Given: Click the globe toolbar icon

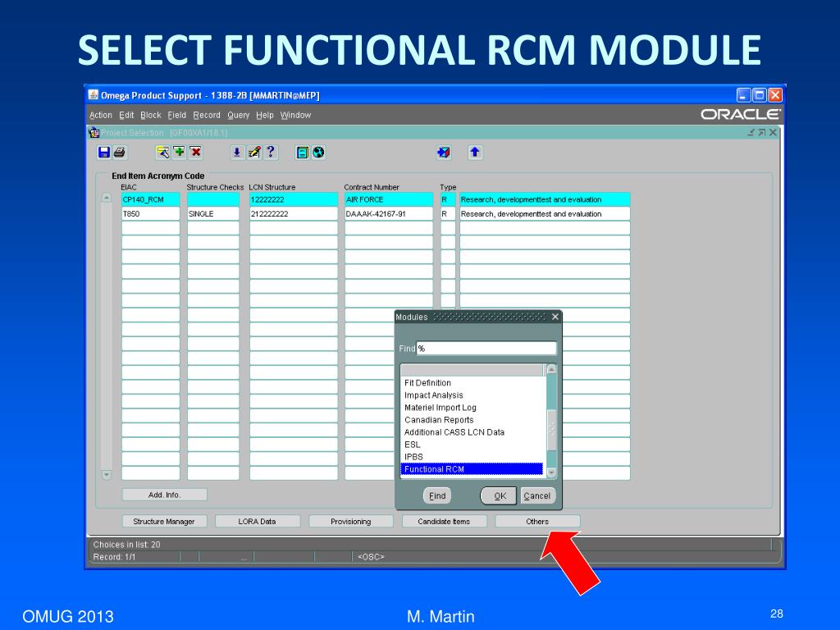Looking at the screenshot, I should [x=318, y=153].
